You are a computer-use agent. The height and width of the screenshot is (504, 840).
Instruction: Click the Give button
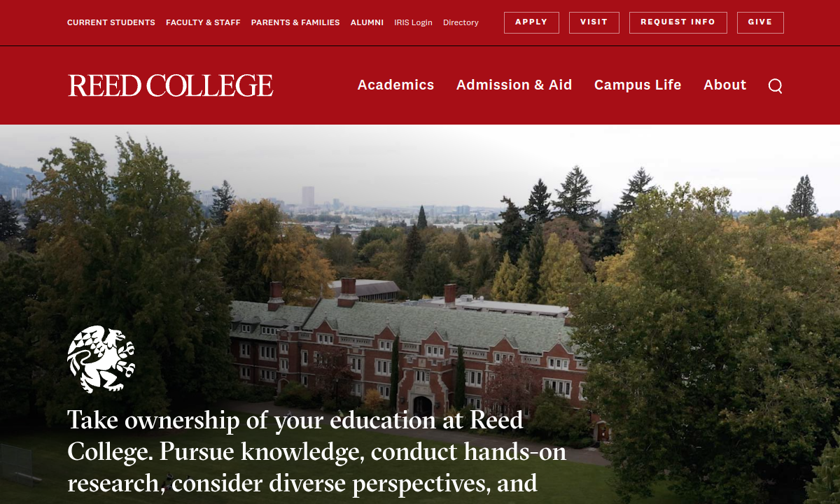759,22
